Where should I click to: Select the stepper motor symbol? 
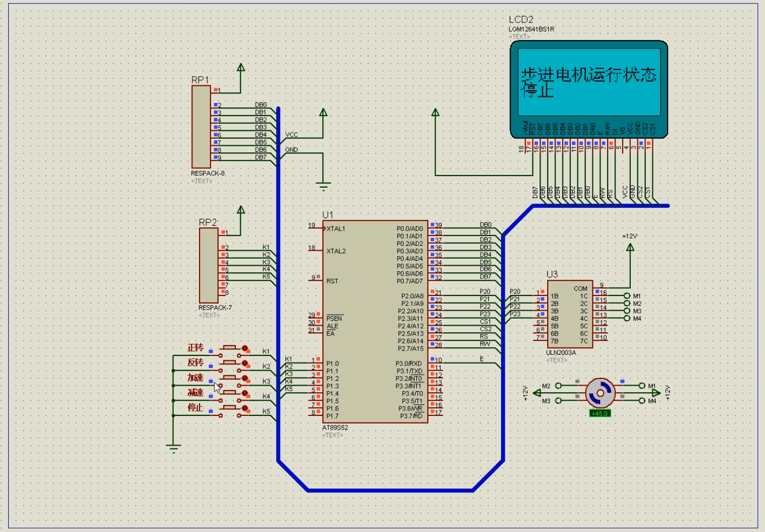tap(600, 393)
